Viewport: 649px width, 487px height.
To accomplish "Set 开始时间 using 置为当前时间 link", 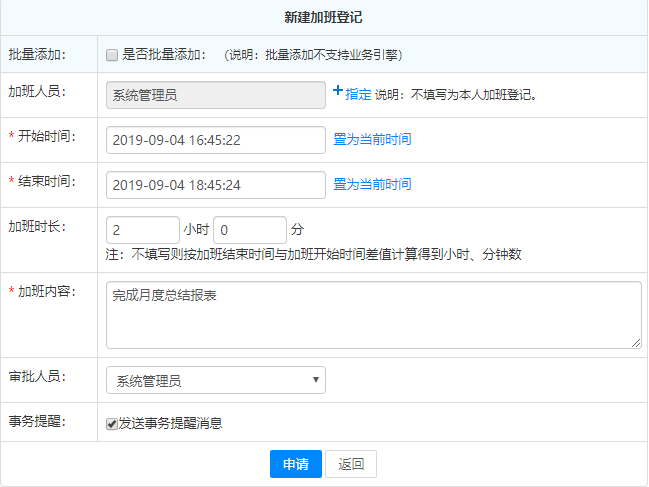I will click(372, 139).
